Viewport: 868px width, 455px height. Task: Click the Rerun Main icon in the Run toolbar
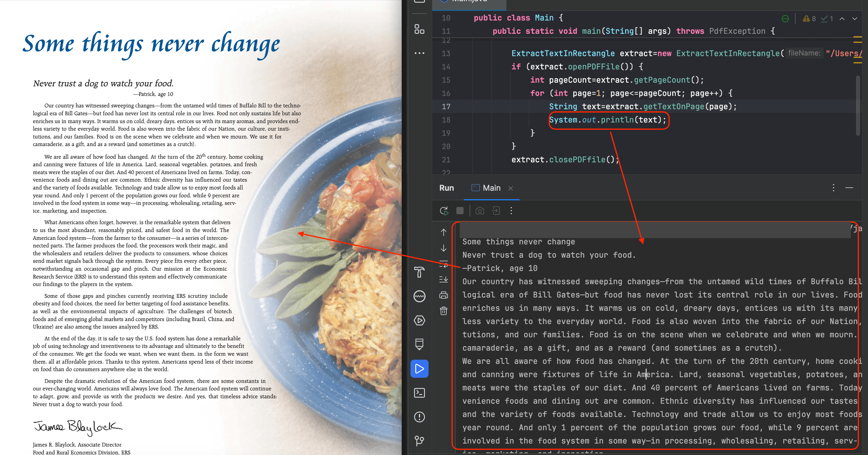[444, 211]
